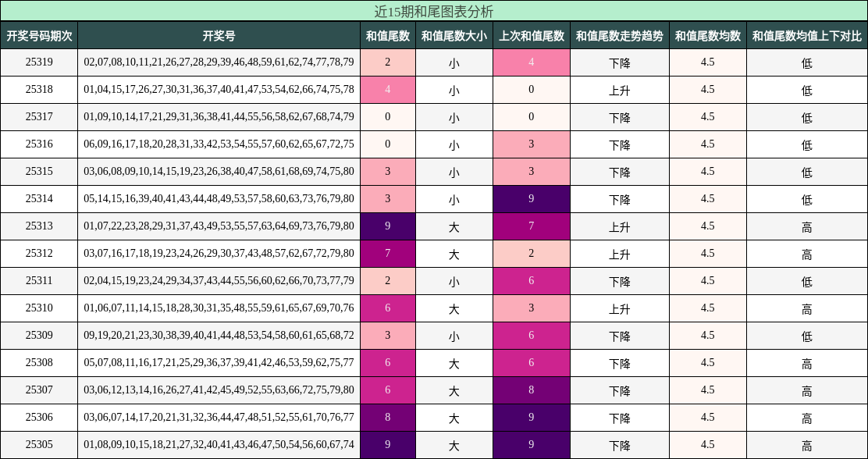Click the title 近15期和尾图表分析
The width and height of the screenshot is (868, 459).
(434, 11)
